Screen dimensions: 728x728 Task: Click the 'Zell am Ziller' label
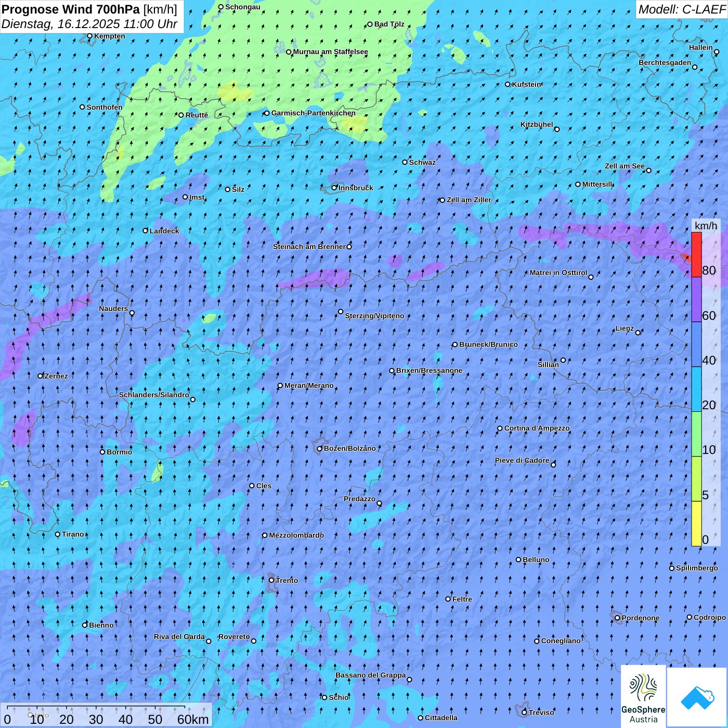click(469, 200)
